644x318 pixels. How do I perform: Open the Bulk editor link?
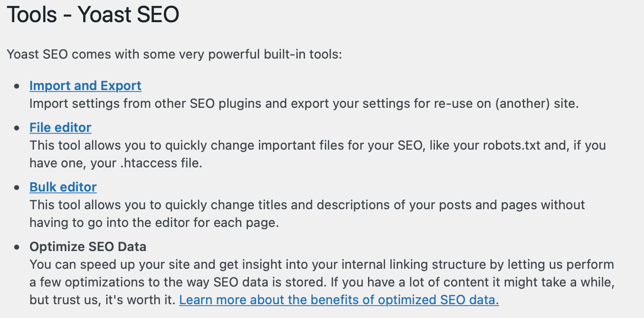(x=63, y=187)
